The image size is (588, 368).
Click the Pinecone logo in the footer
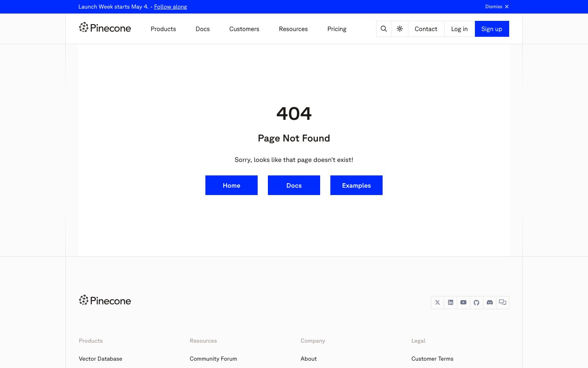[105, 301]
